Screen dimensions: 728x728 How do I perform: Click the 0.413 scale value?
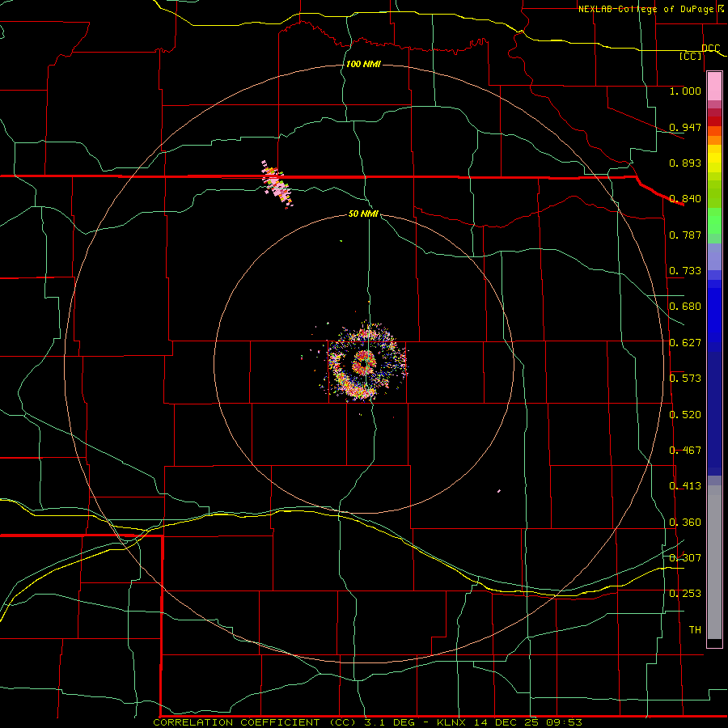[x=685, y=486]
